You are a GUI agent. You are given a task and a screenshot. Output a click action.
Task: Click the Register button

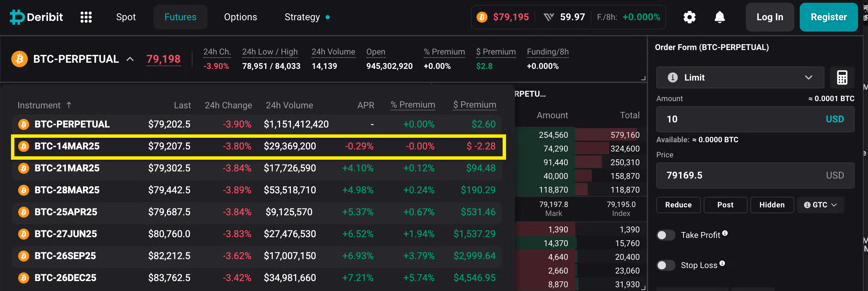tap(829, 17)
